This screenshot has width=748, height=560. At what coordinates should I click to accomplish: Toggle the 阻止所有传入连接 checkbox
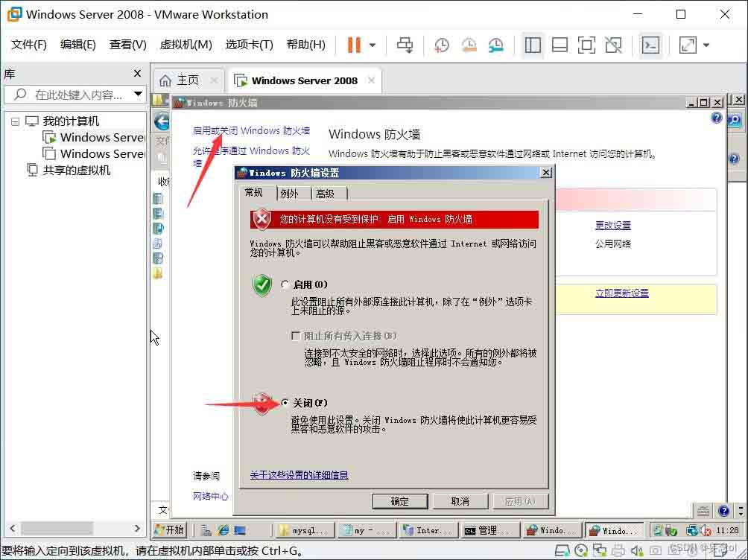tap(296, 337)
